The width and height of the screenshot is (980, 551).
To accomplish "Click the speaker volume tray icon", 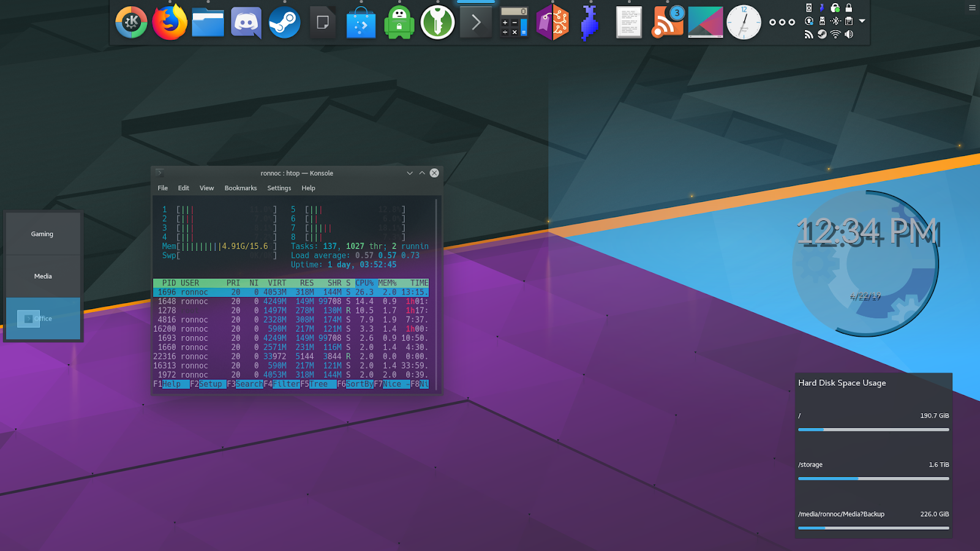I will point(849,34).
